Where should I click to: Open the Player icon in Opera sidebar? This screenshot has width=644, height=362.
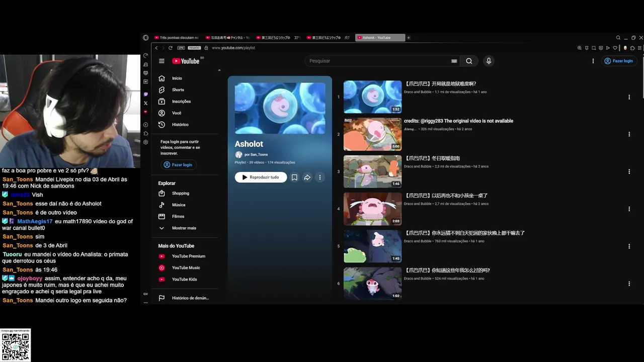click(x=145, y=125)
